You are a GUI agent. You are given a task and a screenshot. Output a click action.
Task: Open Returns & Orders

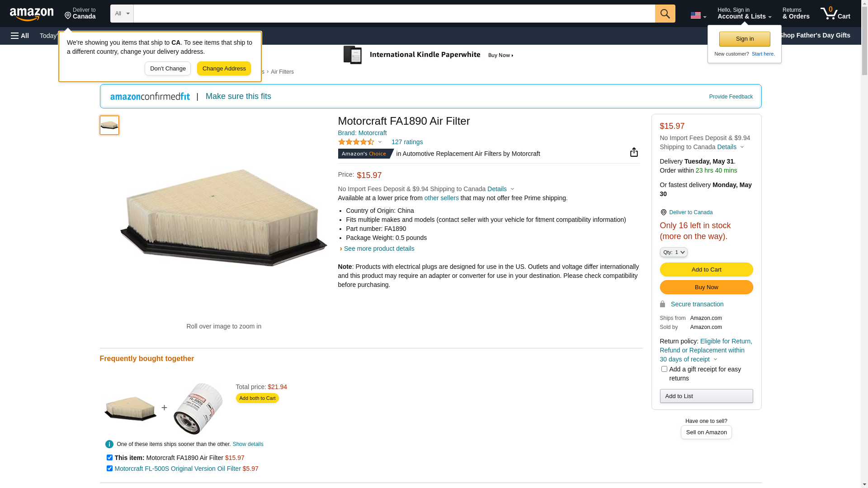click(x=796, y=14)
